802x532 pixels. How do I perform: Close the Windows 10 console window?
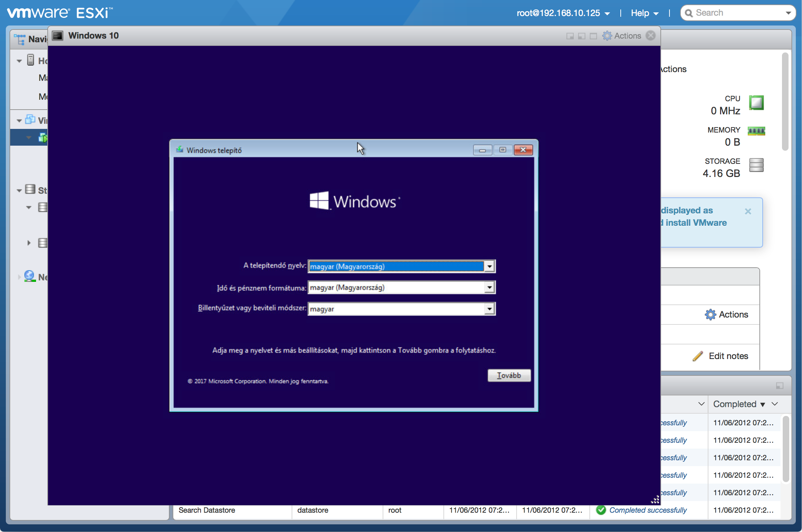click(651, 36)
